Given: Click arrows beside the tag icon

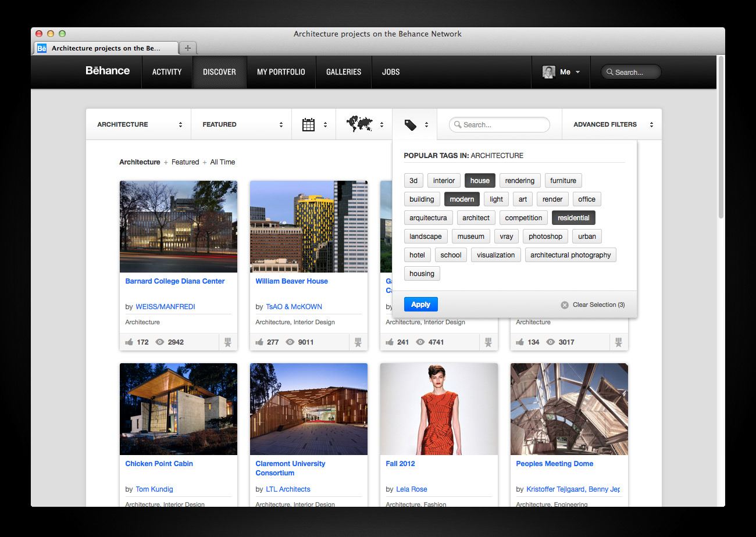Looking at the screenshot, I should (426, 124).
